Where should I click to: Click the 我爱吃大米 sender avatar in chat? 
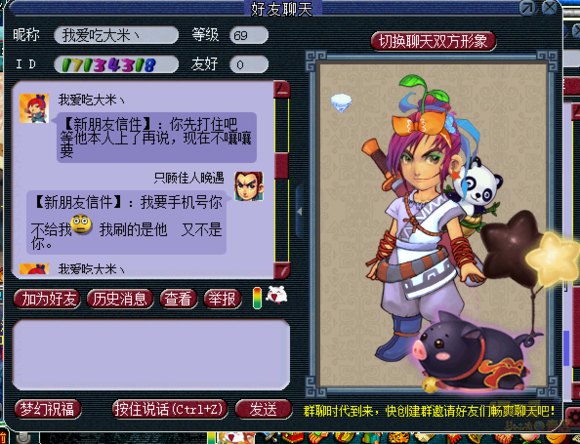pyautogui.click(x=34, y=108)
